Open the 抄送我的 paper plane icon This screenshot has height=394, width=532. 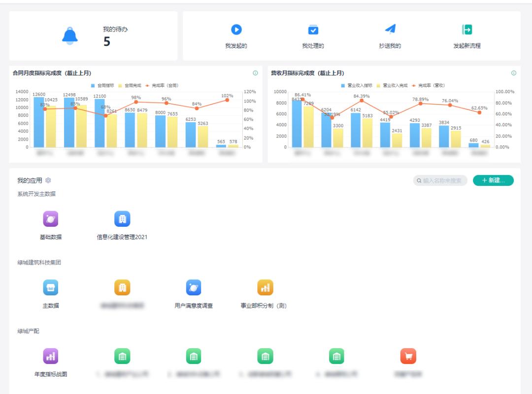click(390, 29)
